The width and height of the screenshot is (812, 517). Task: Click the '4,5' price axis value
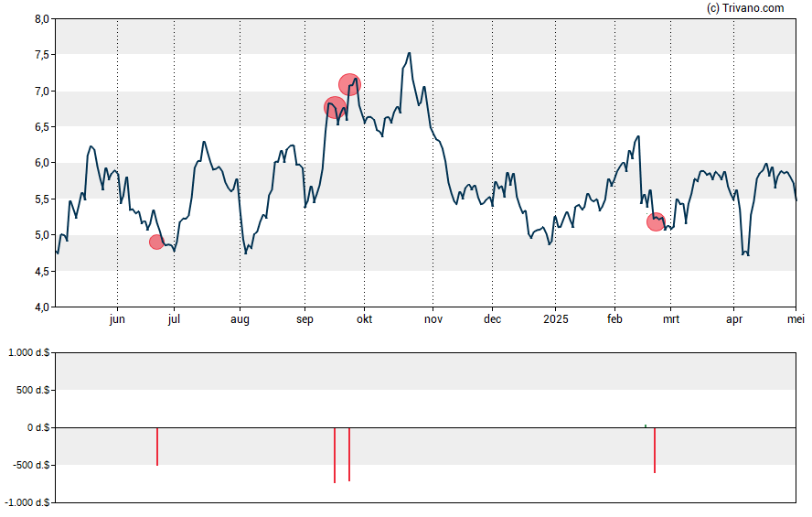42,271
